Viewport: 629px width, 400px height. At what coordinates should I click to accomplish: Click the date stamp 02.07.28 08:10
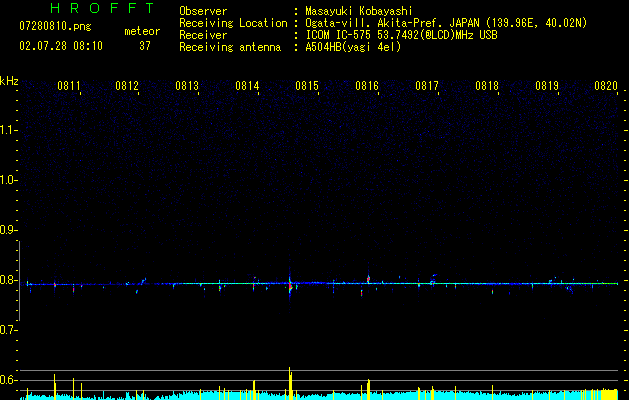[61, 46]
